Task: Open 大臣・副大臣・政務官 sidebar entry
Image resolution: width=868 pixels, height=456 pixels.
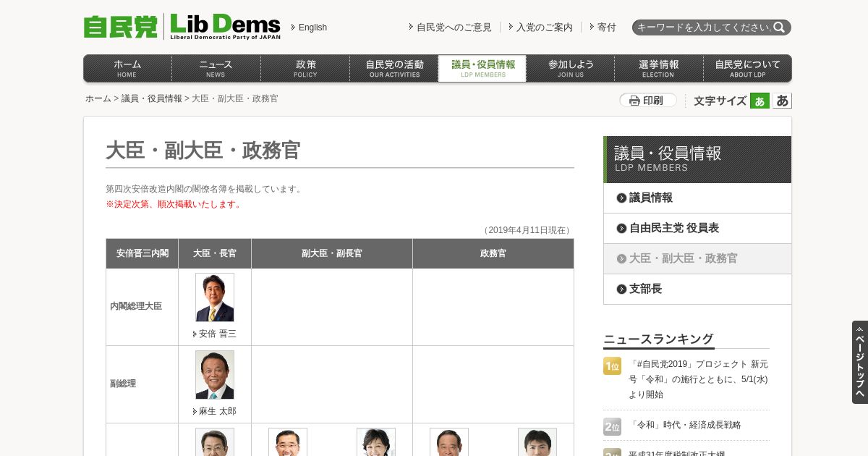Action: coord(697,258)
